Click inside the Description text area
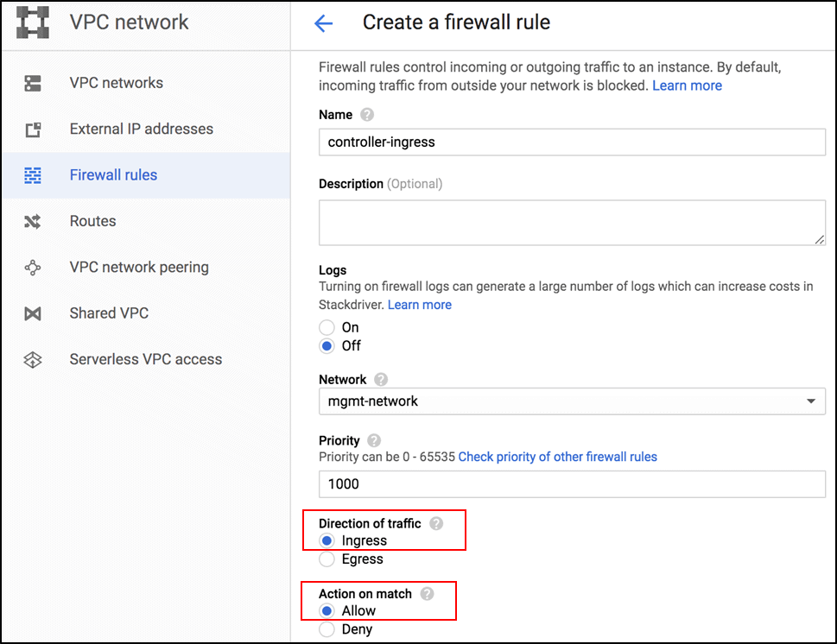Viewport: 837px width, 644px height. pyautogui.click(x=572, y=222)
